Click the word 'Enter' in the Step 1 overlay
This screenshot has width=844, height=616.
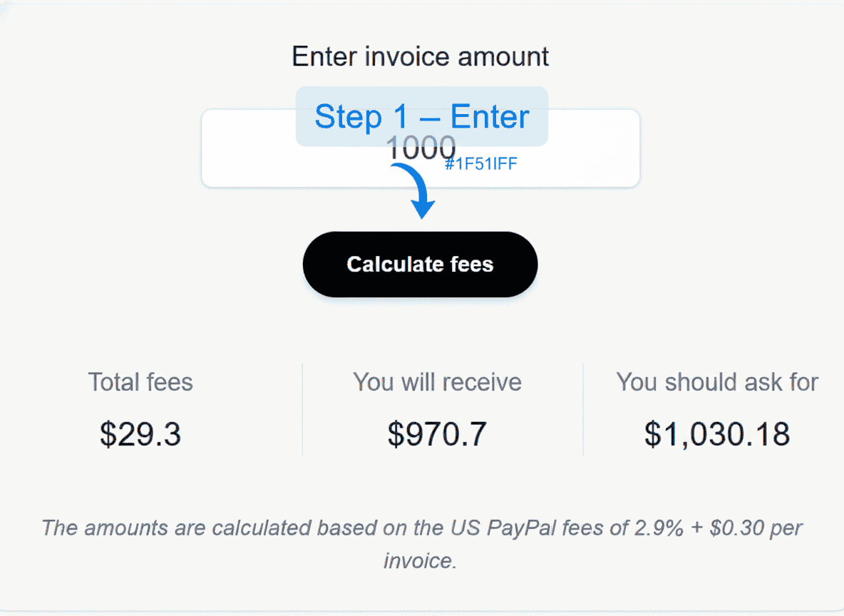click(490, 117)
